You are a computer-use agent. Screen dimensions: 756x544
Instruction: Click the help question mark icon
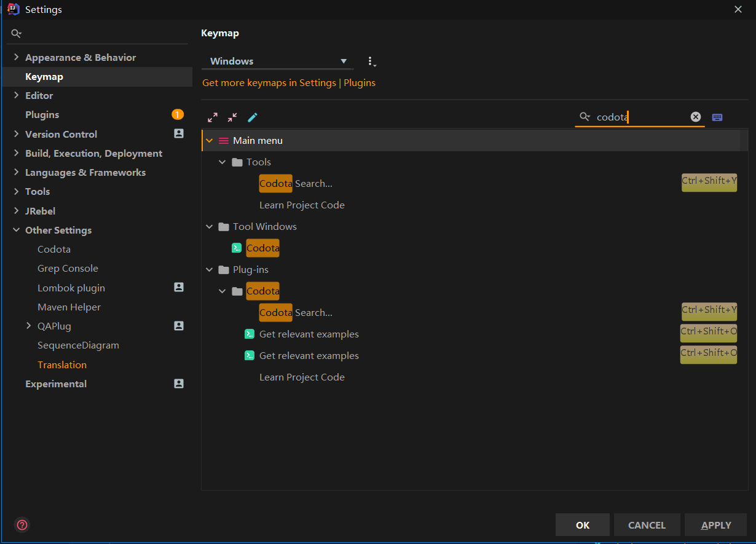tap(22, 525)
